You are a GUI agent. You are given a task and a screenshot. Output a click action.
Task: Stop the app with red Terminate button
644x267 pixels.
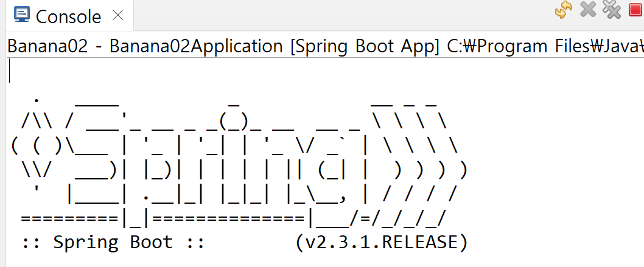click(637, 10)
